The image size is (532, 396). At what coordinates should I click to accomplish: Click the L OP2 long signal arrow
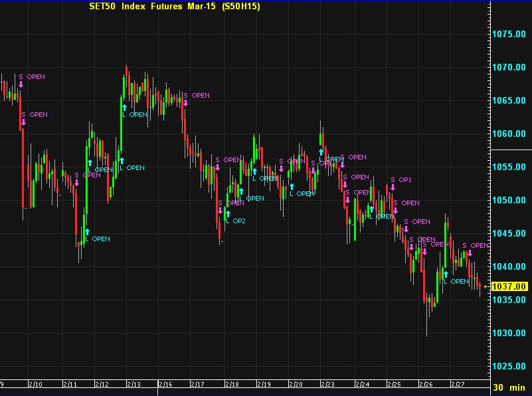(227, 213)
